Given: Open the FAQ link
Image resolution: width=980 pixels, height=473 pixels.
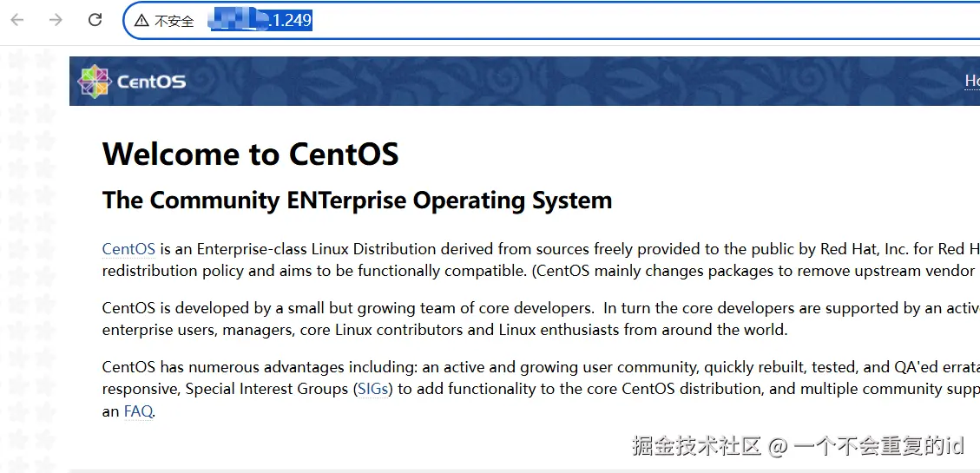Looking at the screenshot, I should pyautogui.click(x=137, y=411).
